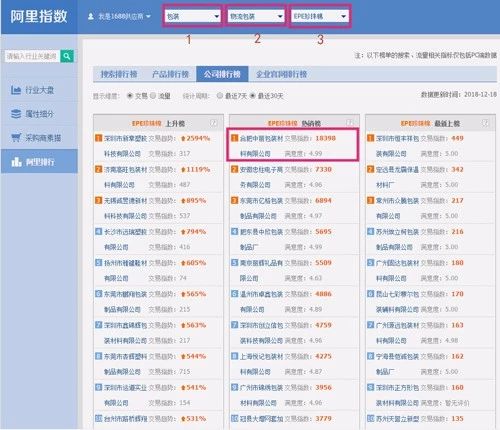Select the 流量 display dimension radio
500x430 pixels.
tap(153, 96)
